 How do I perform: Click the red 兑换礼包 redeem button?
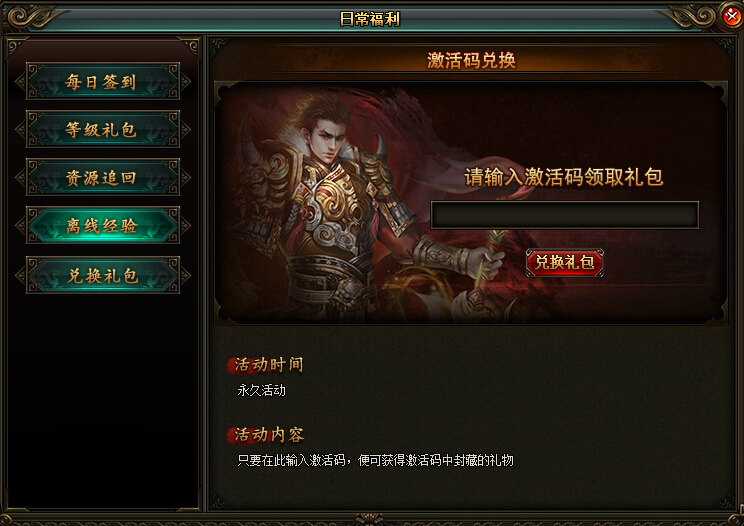tap(565, 262)
